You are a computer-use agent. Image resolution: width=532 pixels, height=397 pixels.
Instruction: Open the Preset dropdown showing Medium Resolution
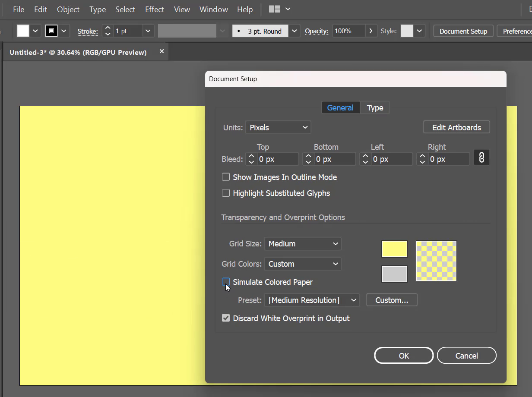(x=312, y=299)
